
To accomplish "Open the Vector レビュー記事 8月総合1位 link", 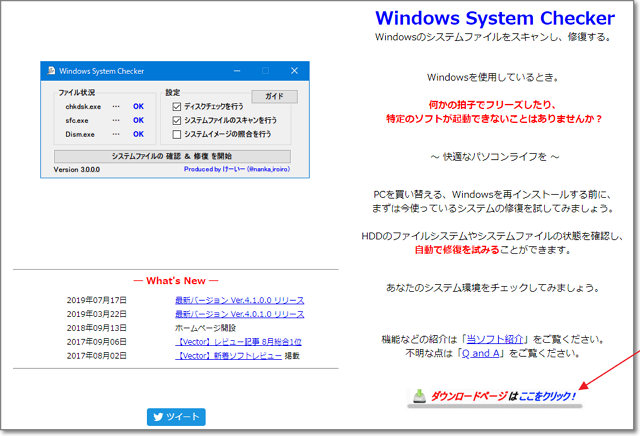I will 238,342.
